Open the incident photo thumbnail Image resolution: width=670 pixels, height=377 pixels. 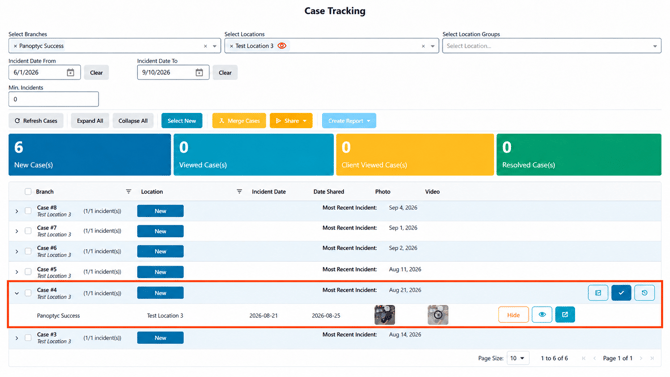point(385,315)
